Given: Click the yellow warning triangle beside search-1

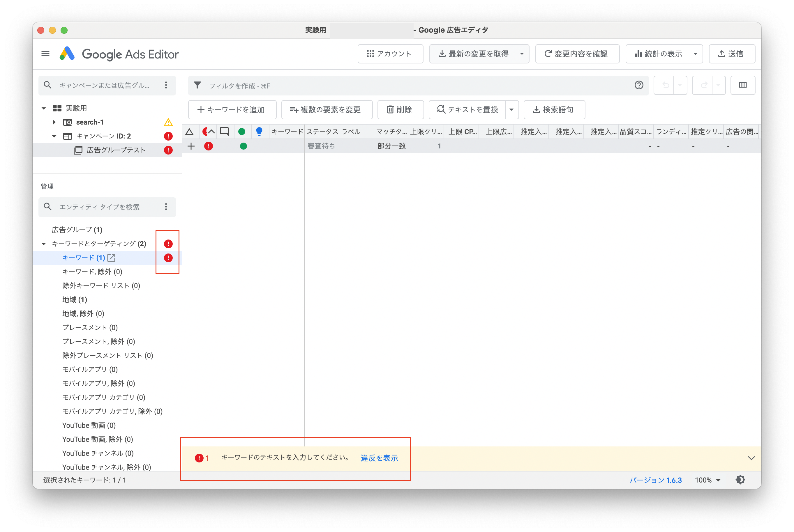Looking at the screenshot, I should (169, 122).
